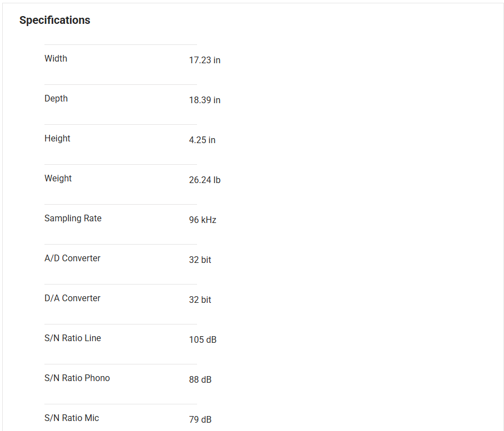
Task: Click the D/A Converter 32 bit value
Action: (200, 300)
